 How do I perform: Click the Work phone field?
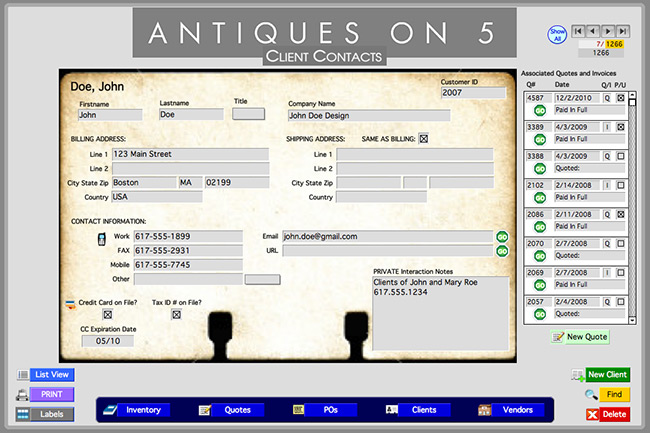(188, 237)
